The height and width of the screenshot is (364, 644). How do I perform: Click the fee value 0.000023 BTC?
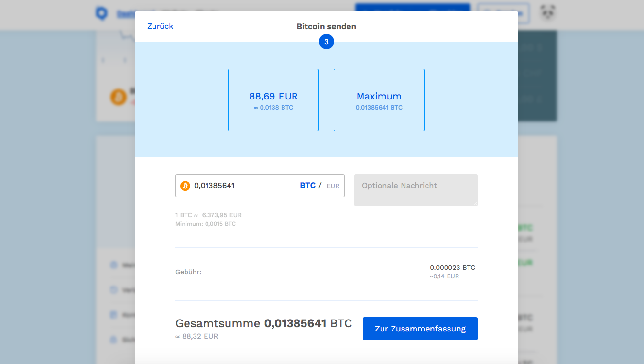[453, 268]
